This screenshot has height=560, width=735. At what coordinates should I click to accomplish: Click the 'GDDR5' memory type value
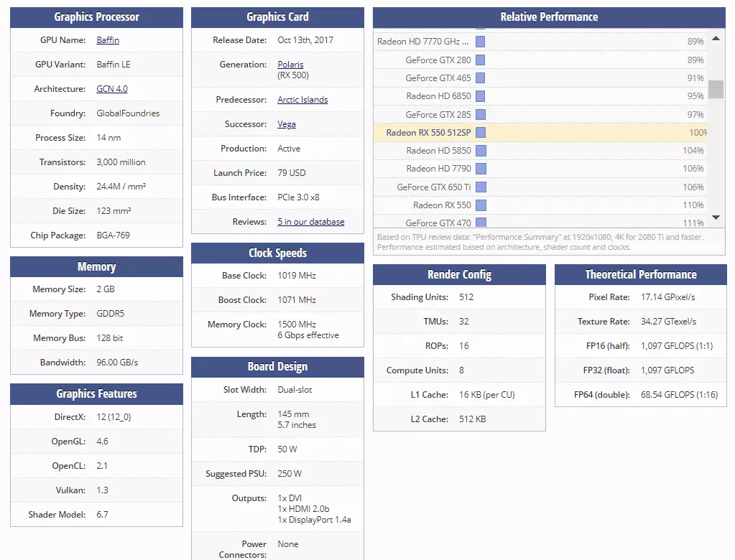[110, 314]
